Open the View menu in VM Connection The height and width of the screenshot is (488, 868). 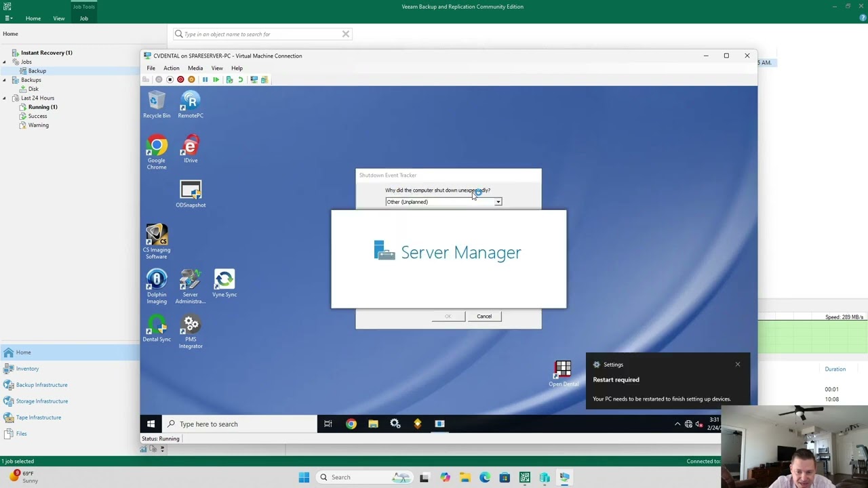point(217,68)
